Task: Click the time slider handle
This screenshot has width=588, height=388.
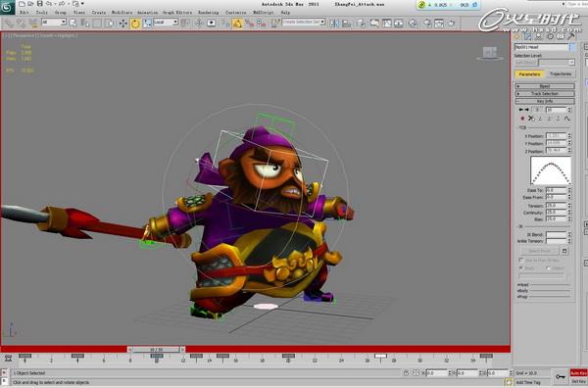Action: click(157, 350)
